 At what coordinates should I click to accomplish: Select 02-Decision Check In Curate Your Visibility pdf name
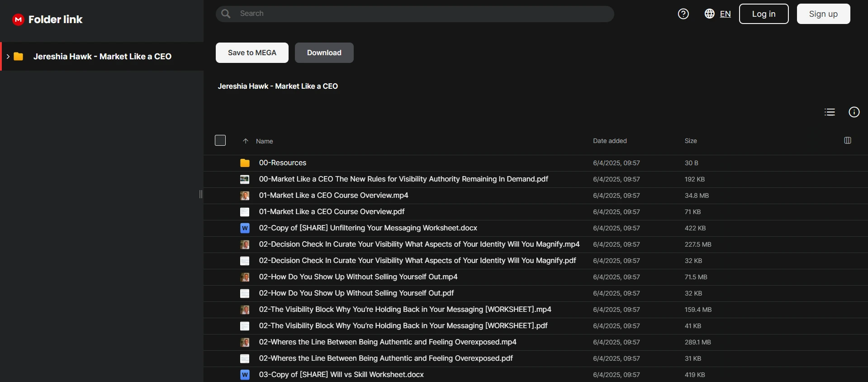[x=417, y=261]
